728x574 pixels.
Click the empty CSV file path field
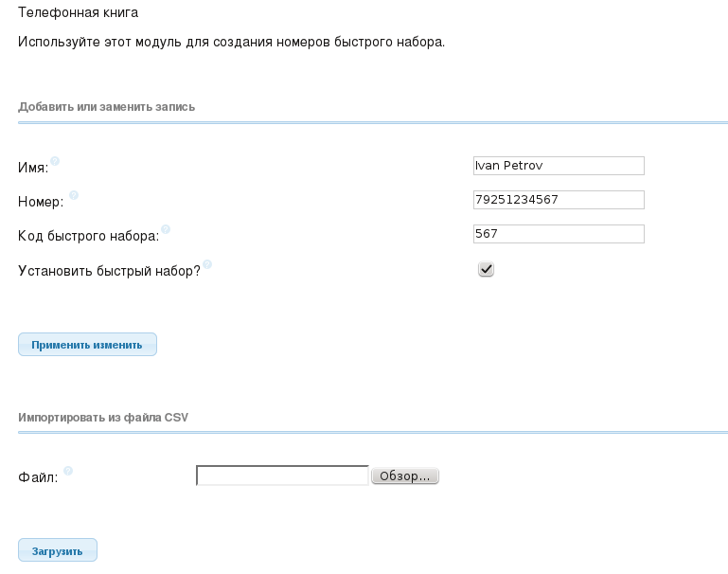(x=282, y=475)
